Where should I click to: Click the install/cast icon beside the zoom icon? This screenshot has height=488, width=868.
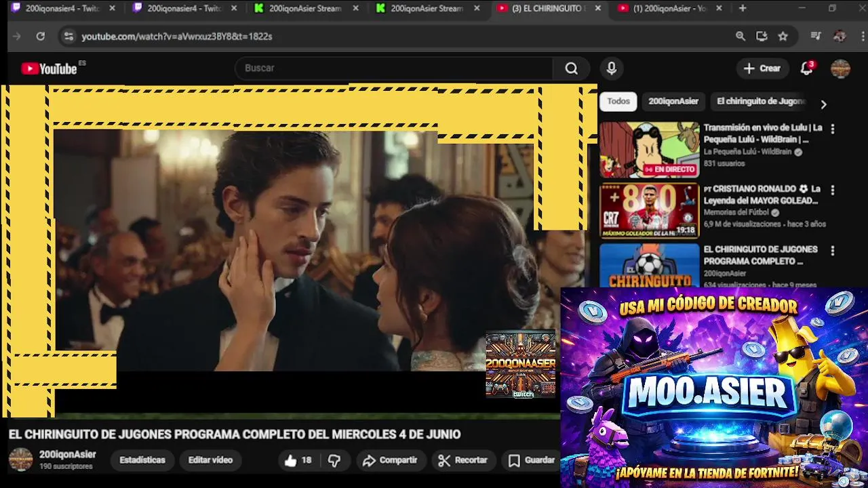pyautogui.click(x=762, y=37)
